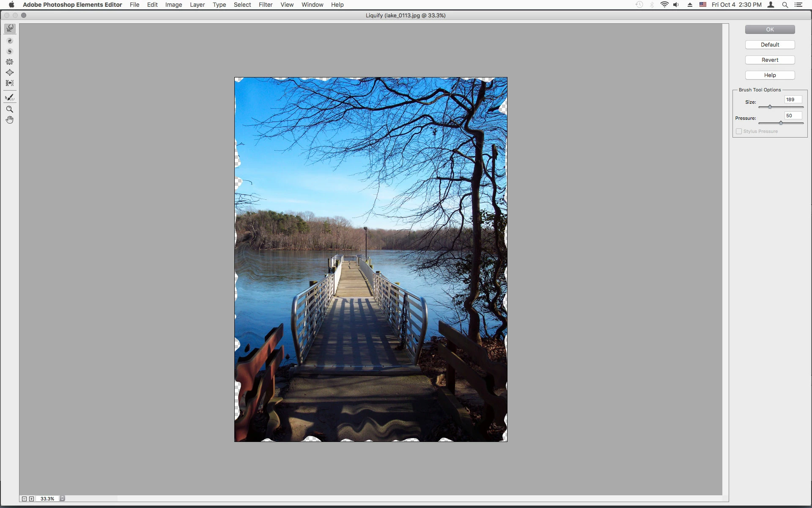
Task: Toggle the Stylus Pressure checkbox
Action: tap(739, 131)
